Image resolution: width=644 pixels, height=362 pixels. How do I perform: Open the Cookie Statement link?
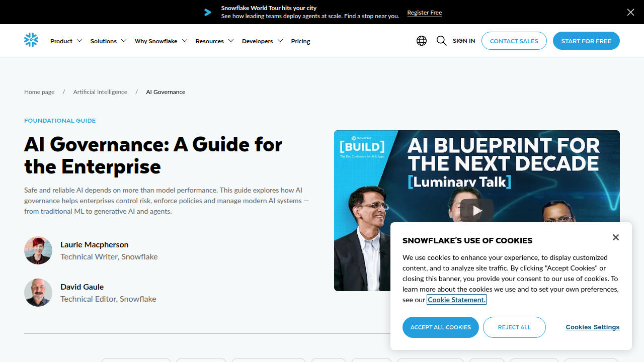click(x=457, y=300)
